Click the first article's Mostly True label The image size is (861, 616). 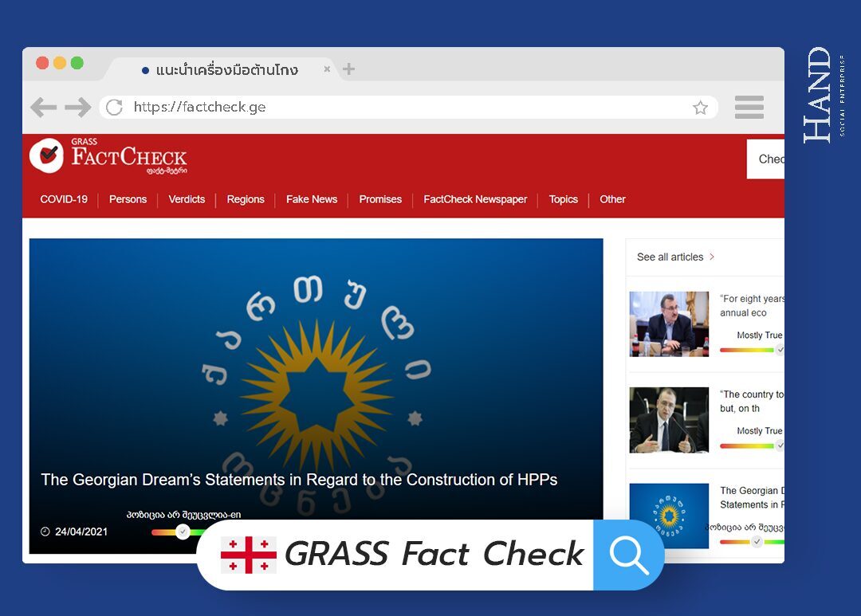click(x=760, y=335)
